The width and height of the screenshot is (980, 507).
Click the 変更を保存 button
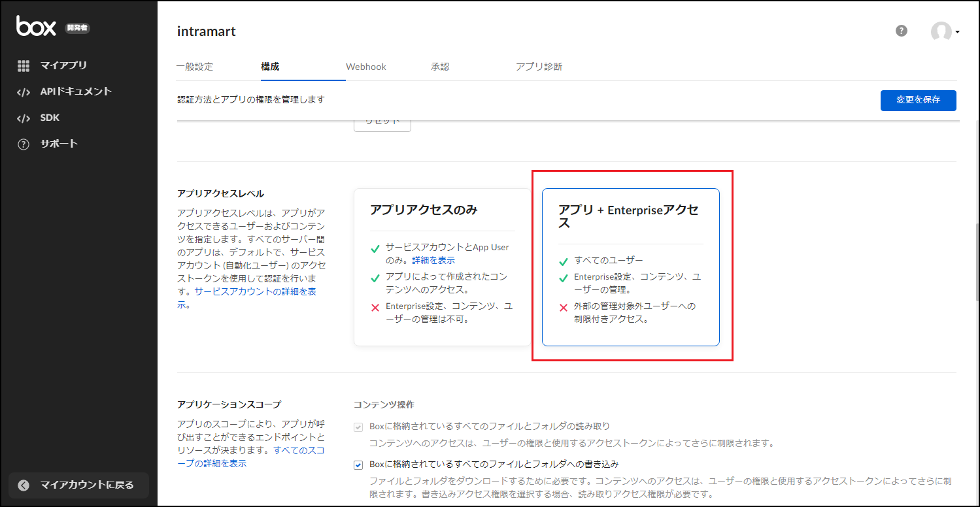(x=918, y=100)
